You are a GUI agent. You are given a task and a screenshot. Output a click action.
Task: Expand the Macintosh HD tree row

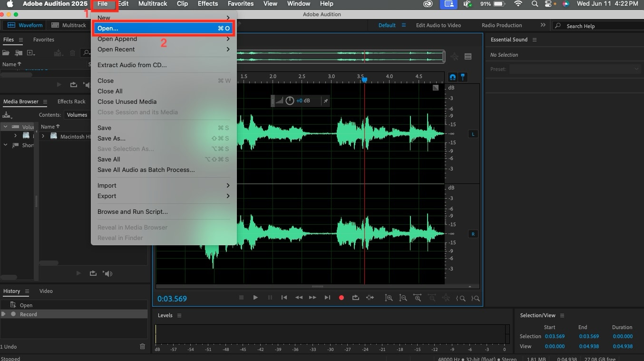point(43,136)
